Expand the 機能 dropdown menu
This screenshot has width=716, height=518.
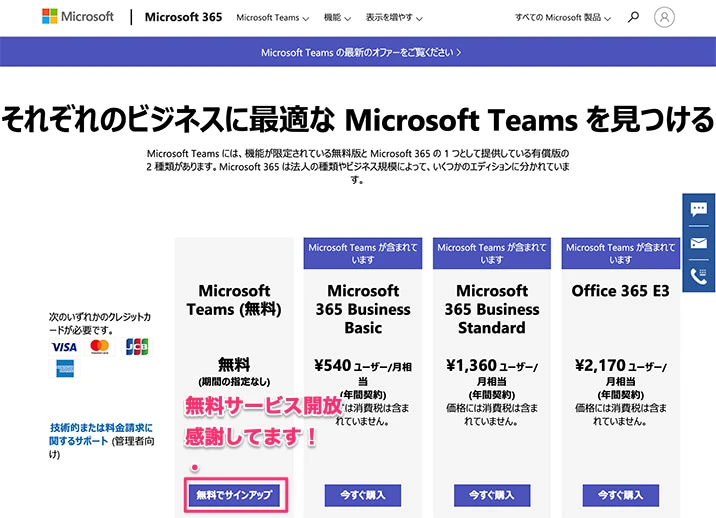click(x=338, y=18)
